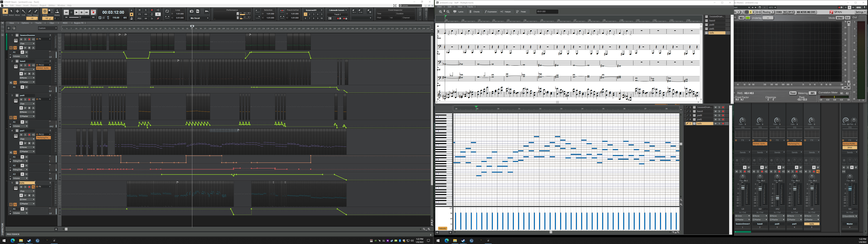Toggle the HOLD button in SPAN

(742, 18)
